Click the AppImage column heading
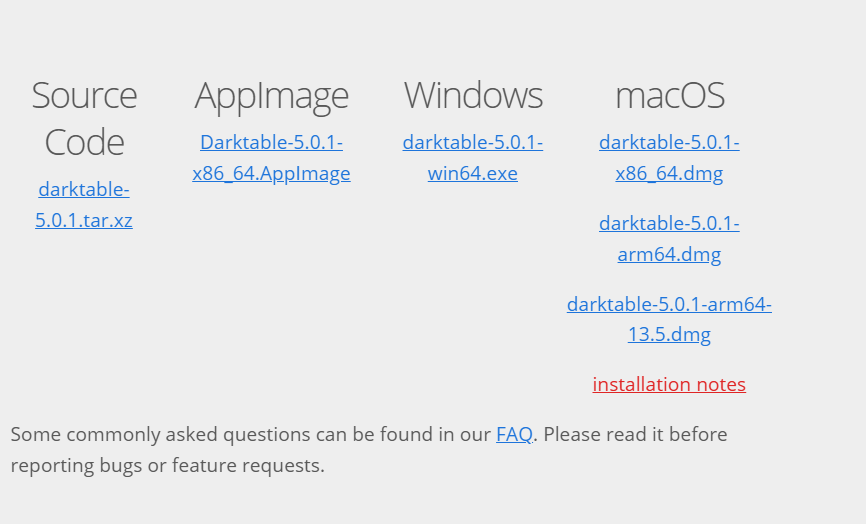Screen dimensions: 866x524 271,96
